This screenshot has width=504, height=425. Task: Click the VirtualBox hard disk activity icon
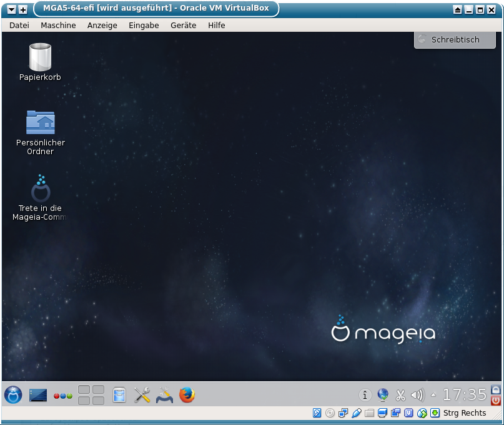pyautogui.click(x=317, y=413)
